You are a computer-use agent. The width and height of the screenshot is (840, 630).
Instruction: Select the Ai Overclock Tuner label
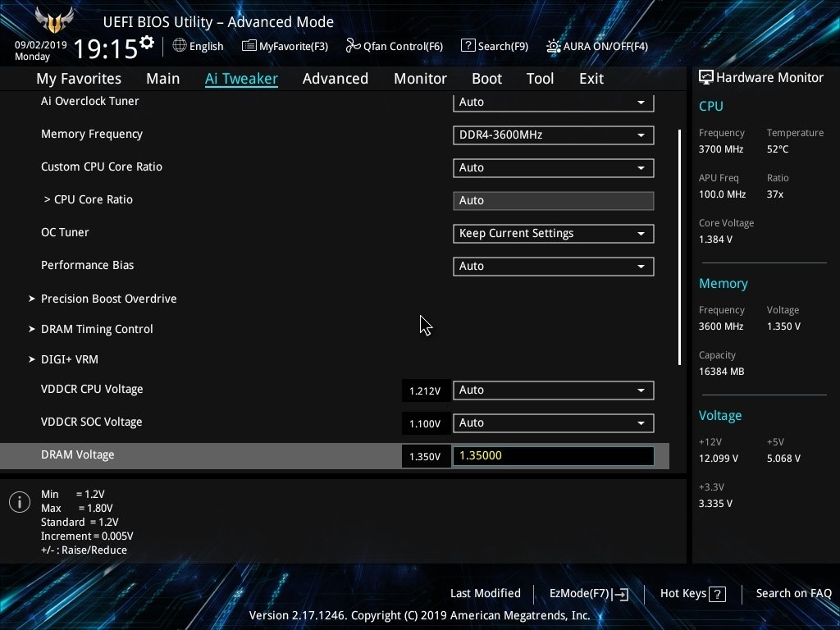tap(90, 101)
